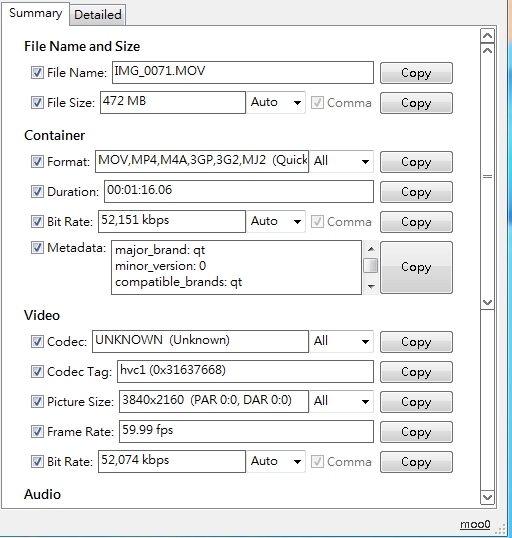Click the Container Bit Rate Comma checkbox
Image resolution: width=512 pixels, height=538 pixels.
click(x=317, y=221)
